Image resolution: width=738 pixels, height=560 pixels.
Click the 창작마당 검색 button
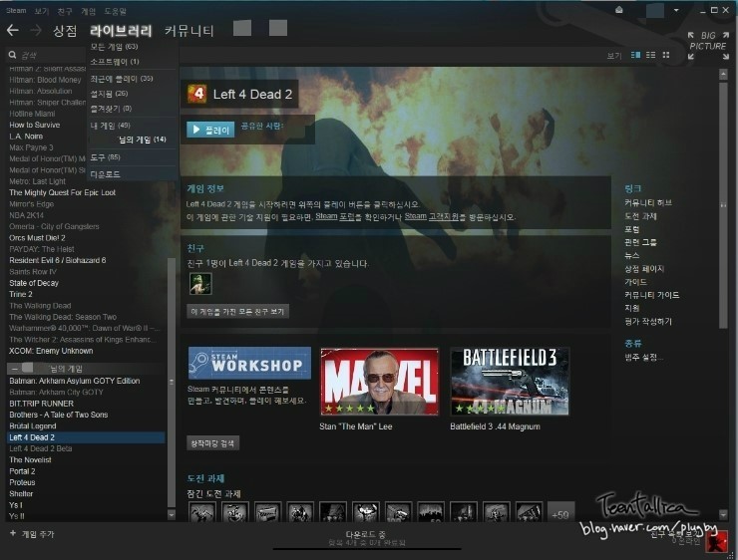click(x=212, y=443)
